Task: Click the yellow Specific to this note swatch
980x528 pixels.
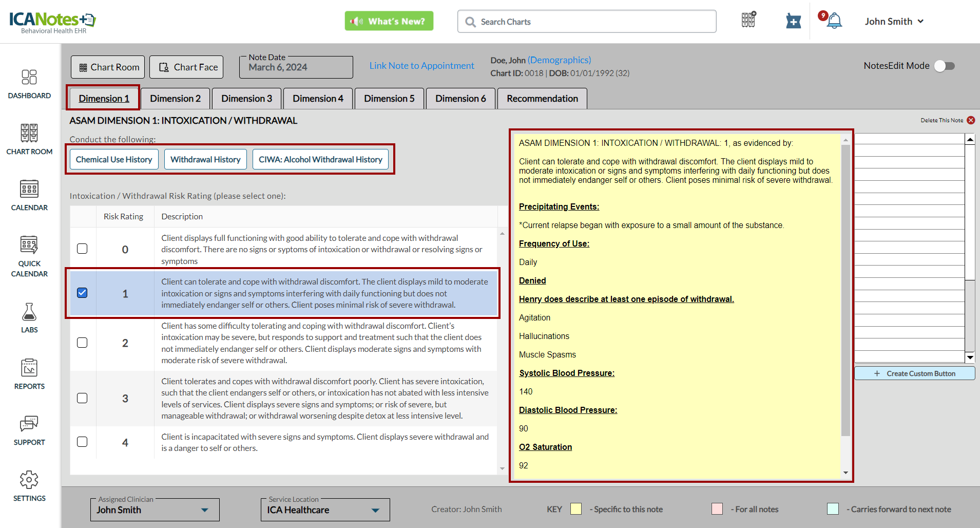Action: click(576, 509)
